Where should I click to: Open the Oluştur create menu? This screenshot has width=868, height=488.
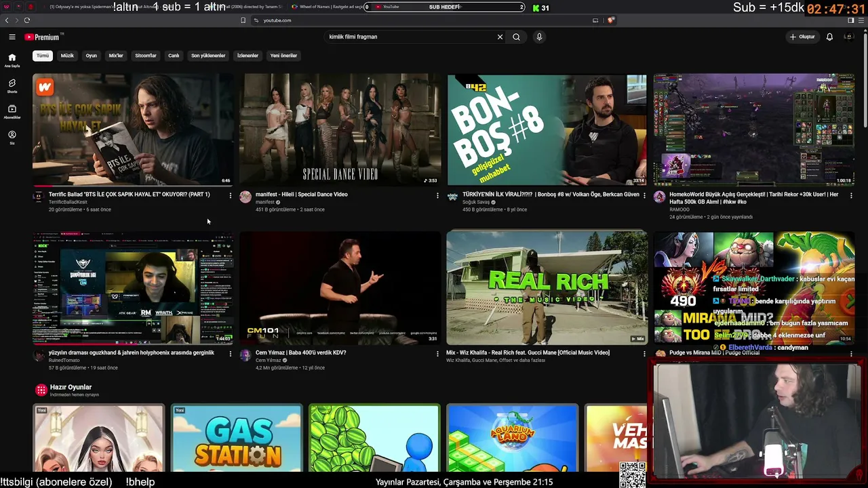(x=802, y=37)
